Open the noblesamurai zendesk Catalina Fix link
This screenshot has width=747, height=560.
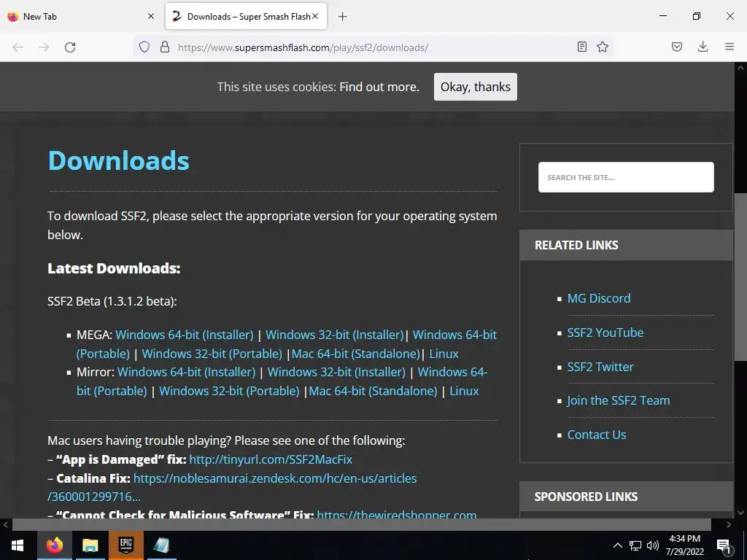275,478
